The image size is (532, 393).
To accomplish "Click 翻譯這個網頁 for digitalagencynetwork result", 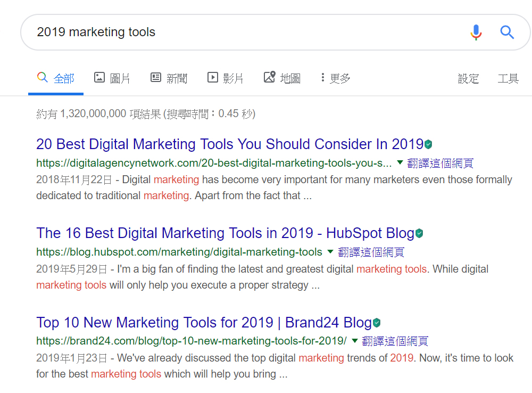I will tap(440, 163).
